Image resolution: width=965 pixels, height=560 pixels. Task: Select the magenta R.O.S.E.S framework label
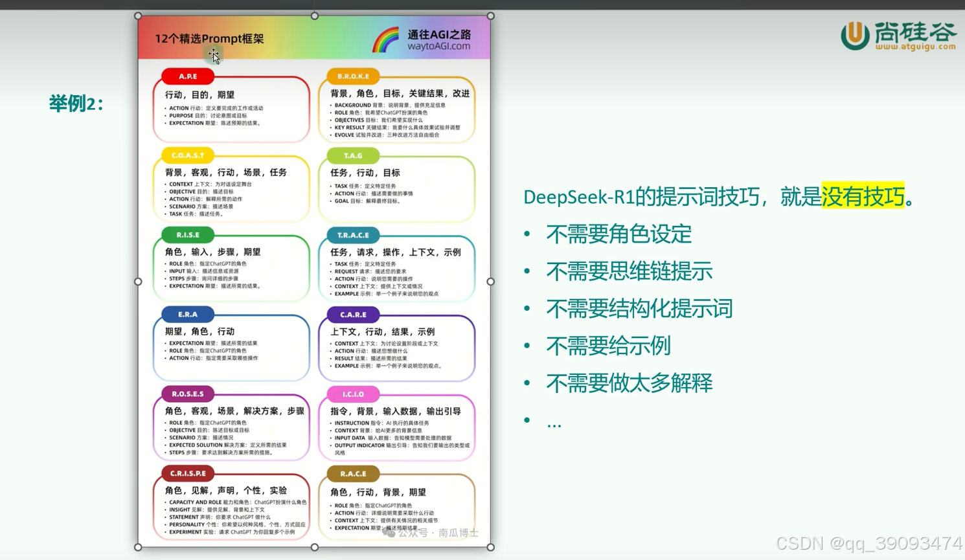pyautogui.click(x=188, y=394)
